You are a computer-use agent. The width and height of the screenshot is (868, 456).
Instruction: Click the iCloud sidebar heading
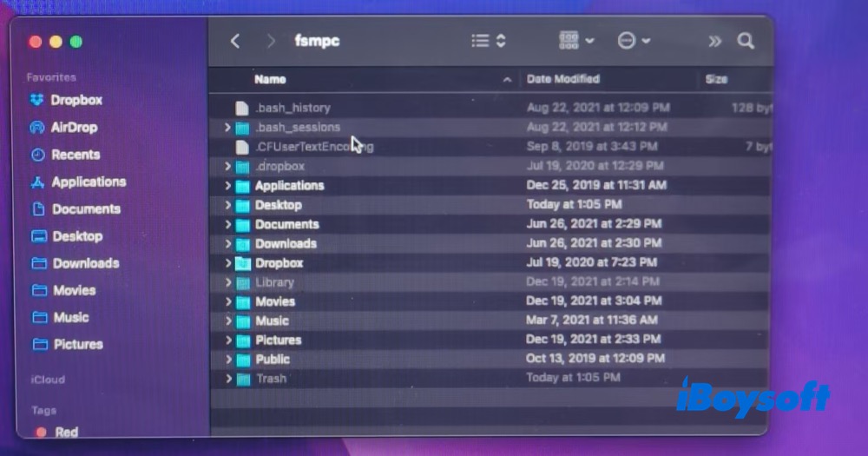[48, 380]
